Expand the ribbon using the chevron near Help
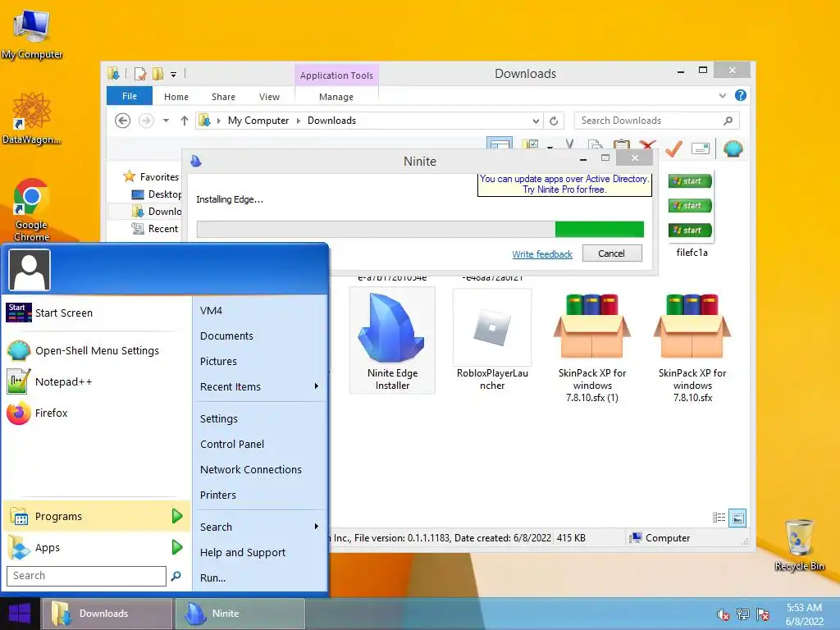 tap(722, 96)
